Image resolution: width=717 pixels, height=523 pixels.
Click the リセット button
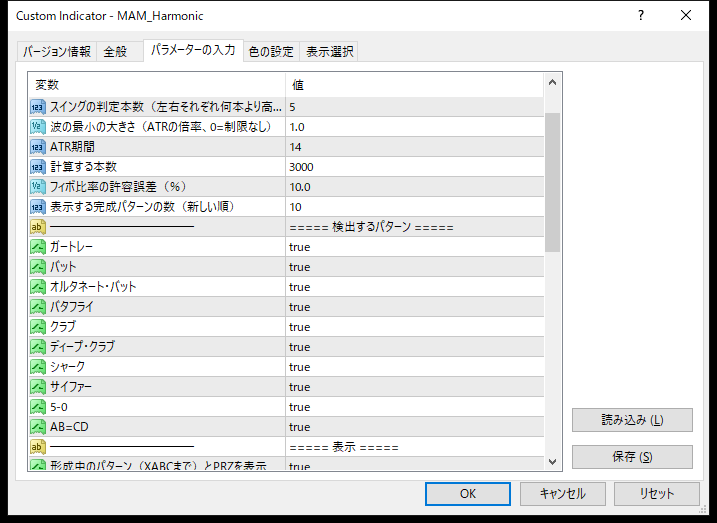click(x=657, y=494)
